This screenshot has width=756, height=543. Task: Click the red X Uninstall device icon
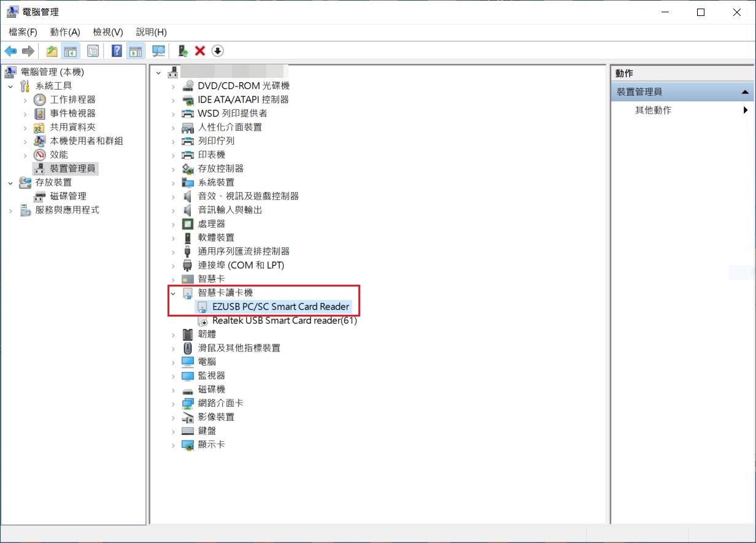click(x=199, y=51)
